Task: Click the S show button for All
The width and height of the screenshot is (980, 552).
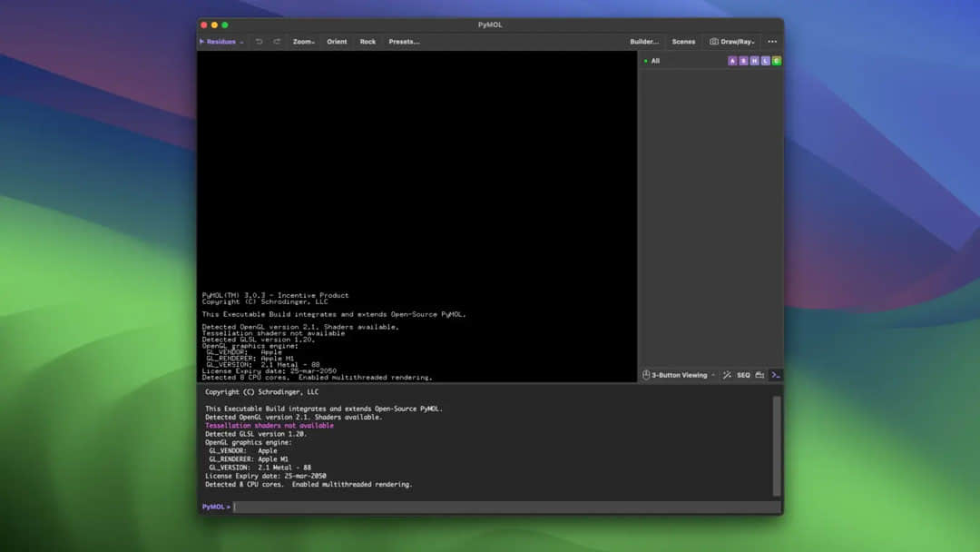Action: click(743, 61)
